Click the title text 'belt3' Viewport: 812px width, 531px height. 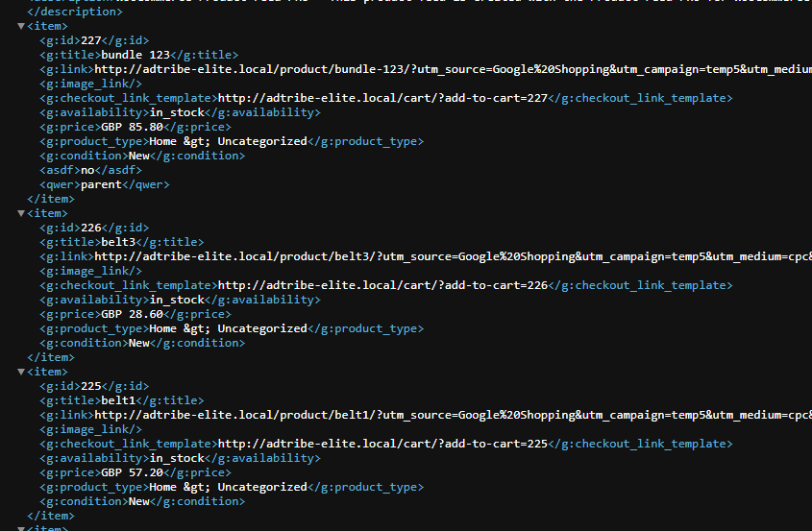tap(118, 242)
